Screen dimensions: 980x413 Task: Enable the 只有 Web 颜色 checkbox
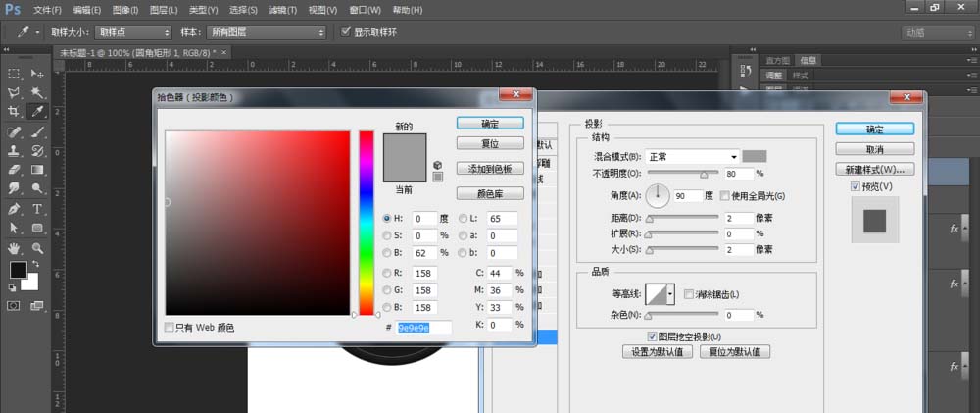[170, 328]
